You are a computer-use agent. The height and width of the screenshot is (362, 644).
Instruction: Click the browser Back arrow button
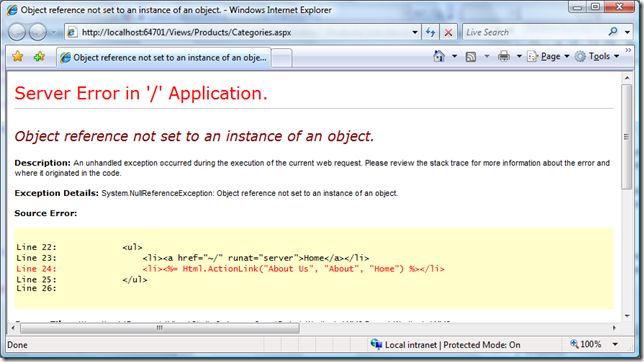pyautogui.click(x=17, y=32)
